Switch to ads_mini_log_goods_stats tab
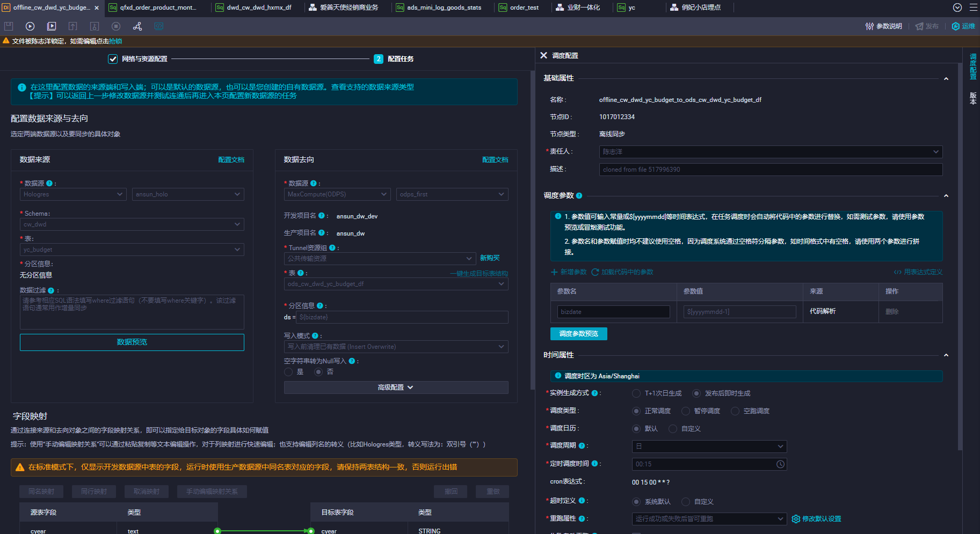The image size is (980, 534). pos(444,8)
